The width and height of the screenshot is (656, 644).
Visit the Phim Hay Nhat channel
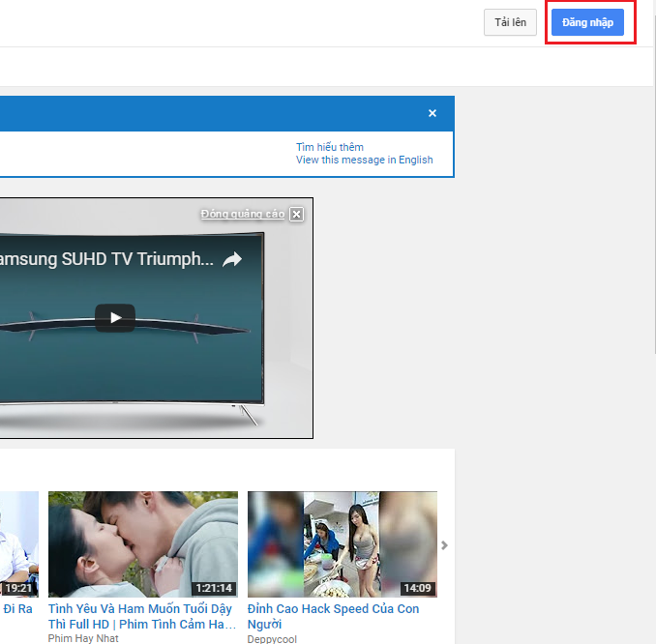(85, 638)
